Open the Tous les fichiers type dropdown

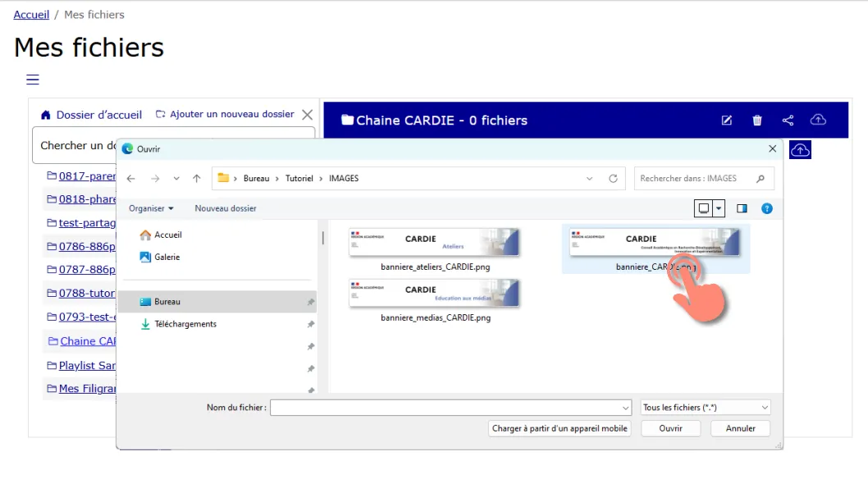click(x=706, y=408)
